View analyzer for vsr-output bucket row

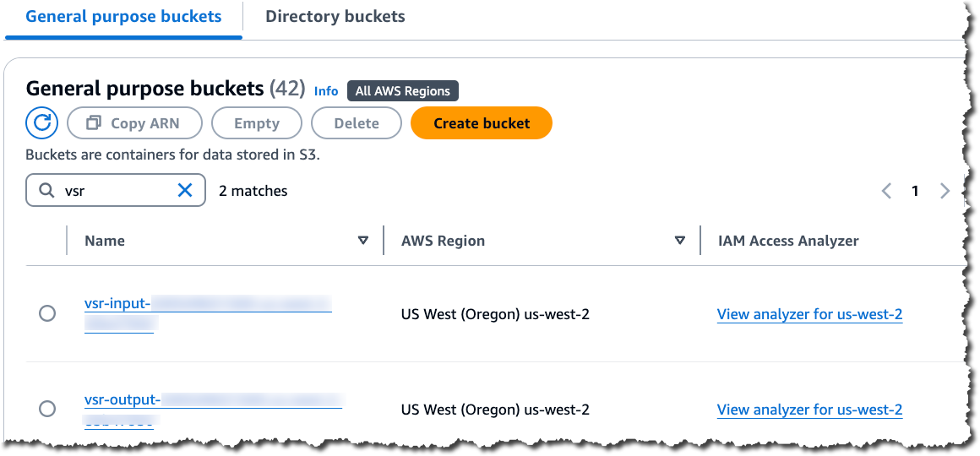(x=809, y=410)
